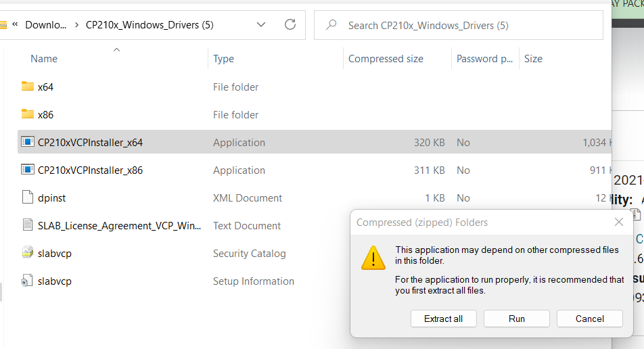Sort files by Name column header
The height and width of the screenshot is (349, 644).
[44, 59]
